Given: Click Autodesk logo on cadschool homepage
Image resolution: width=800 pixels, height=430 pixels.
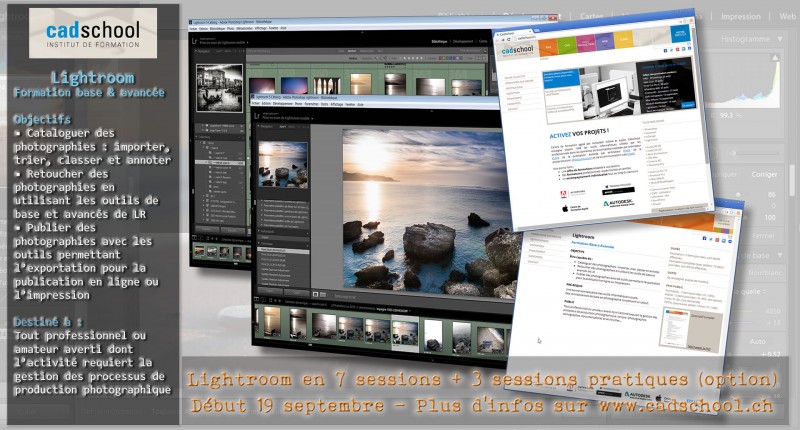Looking at the screenshot, I should [x=618, y=203].
